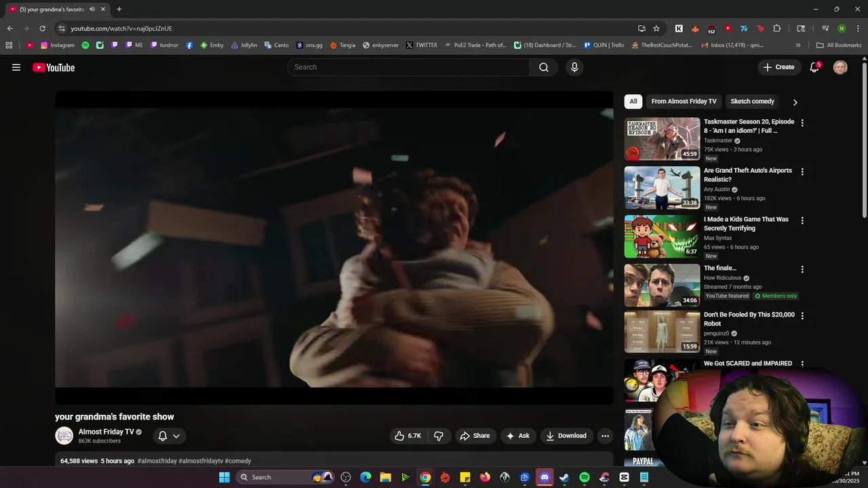Select the Sketch comedy chip
The width and height of the screenshot is (868, 488).
(752, 102)
